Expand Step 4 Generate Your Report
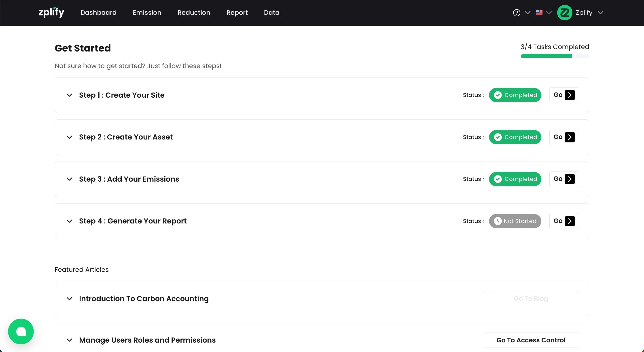This screenshot has height=352, width=644. [70, 221]
